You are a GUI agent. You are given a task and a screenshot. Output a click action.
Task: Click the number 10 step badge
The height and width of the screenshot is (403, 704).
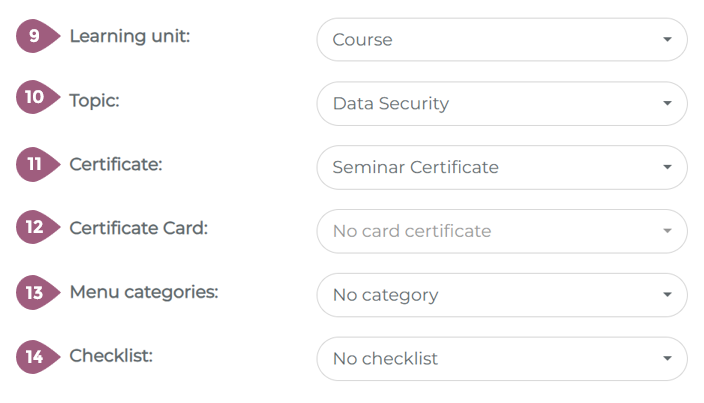tap(36, 100)
